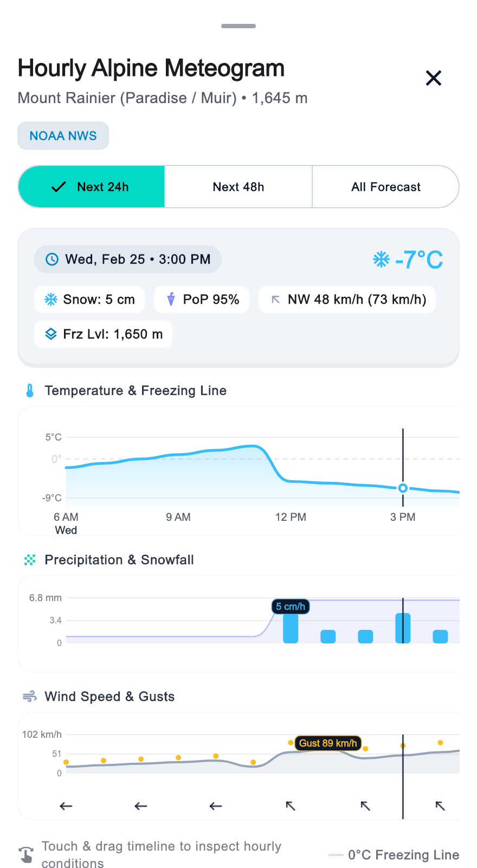
Task: Tap the Gust 89 km/h label
Action: point(328,743)
